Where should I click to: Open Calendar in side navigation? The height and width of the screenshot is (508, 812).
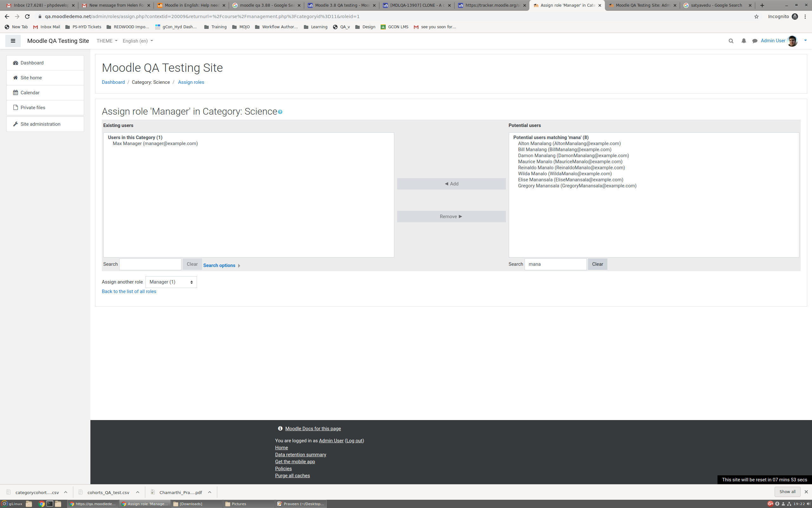(x=45, y=93)
